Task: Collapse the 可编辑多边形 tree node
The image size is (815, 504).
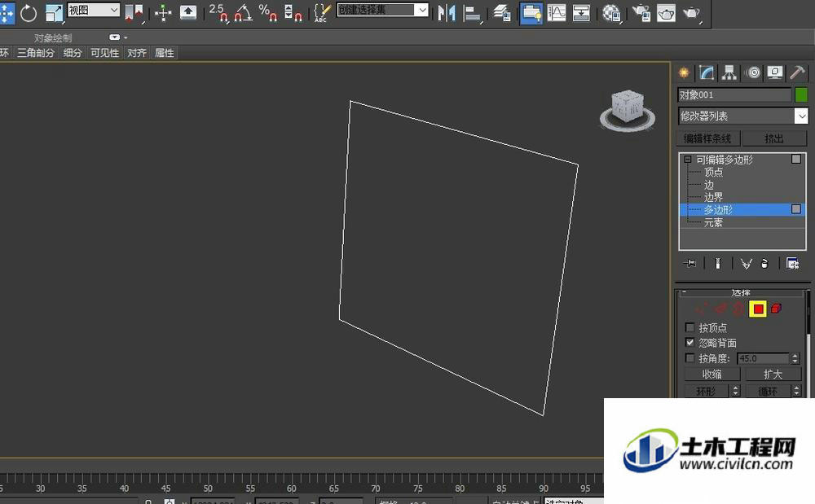Action: pyautogui.click(x=688, y=160)
